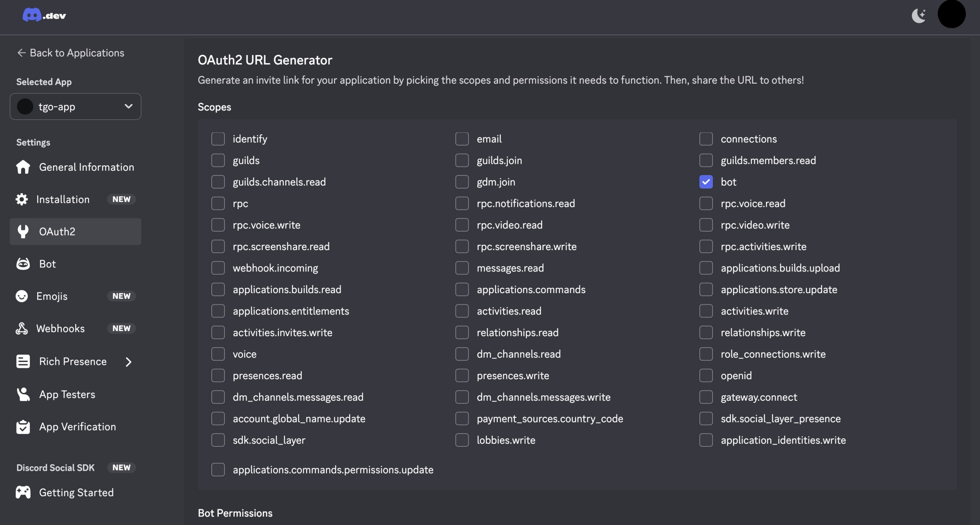Expand the Rich Presence section

coord(128,362)
